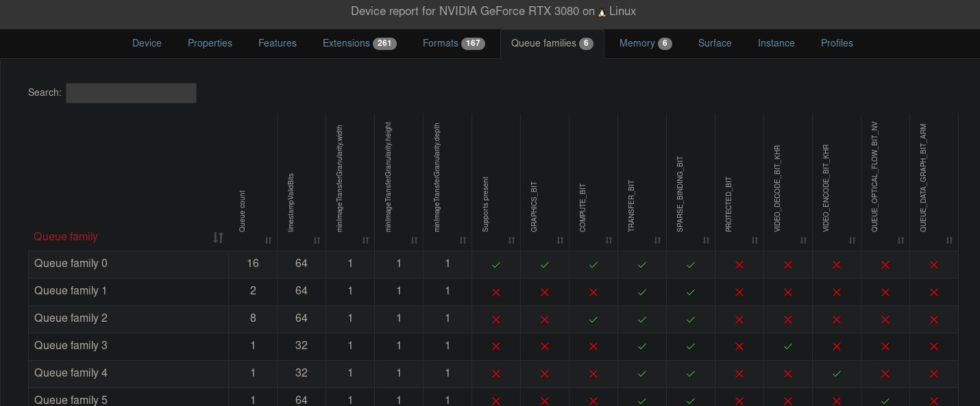Screen dimensions: 980x406
Task: Click red cross for Queue family 1 COMPUTE_BIT
Action: point(593,292)
